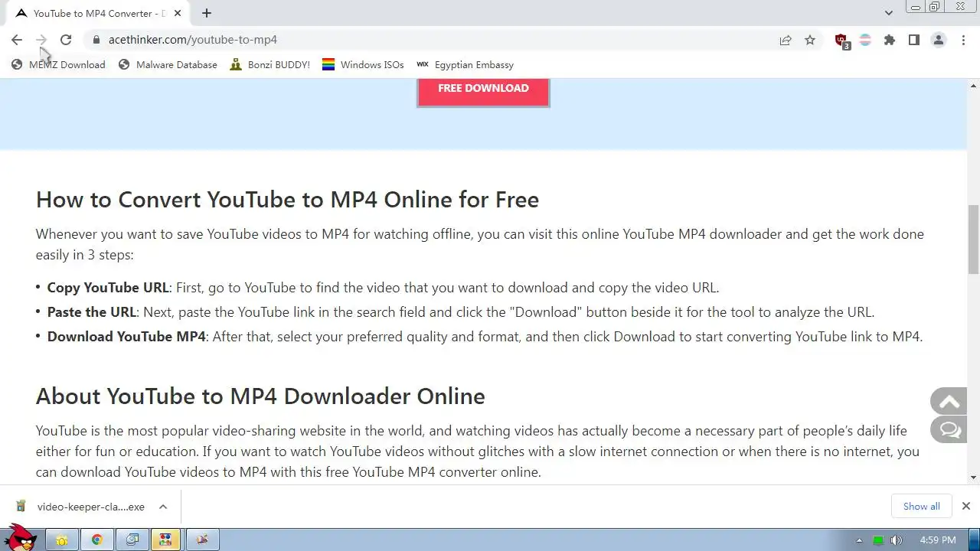Screen dimensions: 980x551
Task: Open the tab search dropdown arrow
Action: tap(888, 13)
